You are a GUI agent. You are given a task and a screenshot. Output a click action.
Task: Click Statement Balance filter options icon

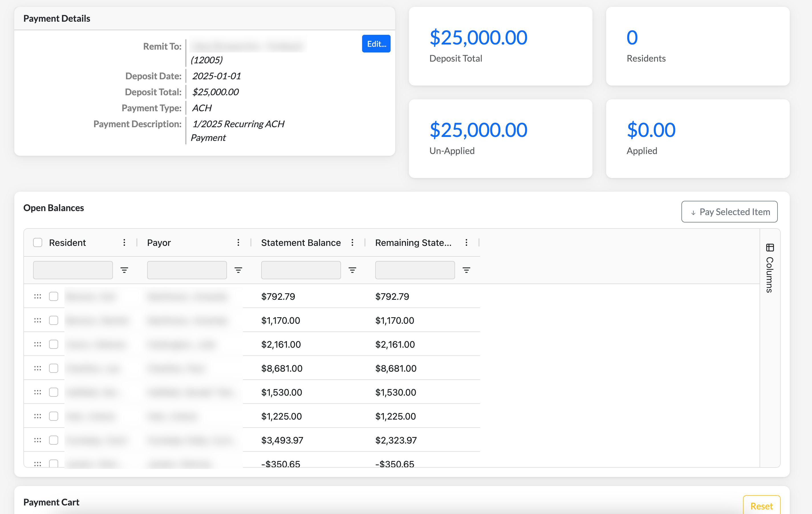coord(352,270)
